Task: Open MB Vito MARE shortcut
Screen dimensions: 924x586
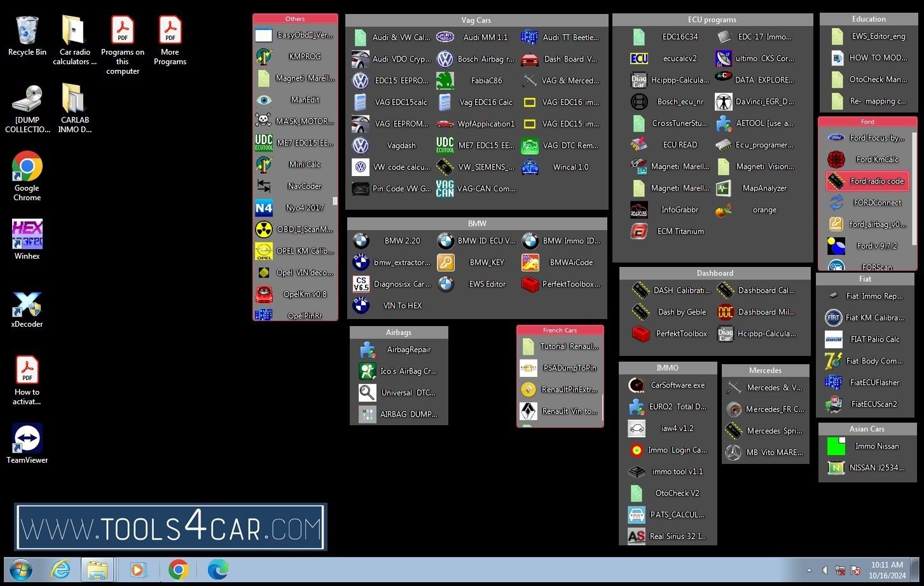Action: (765, 453)
